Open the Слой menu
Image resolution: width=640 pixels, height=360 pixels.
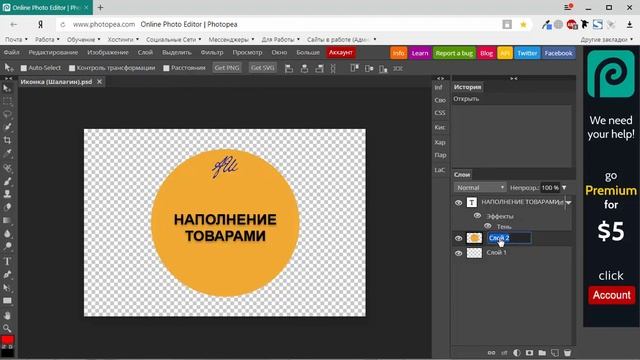pyautogui.click(x=145, y=52)
